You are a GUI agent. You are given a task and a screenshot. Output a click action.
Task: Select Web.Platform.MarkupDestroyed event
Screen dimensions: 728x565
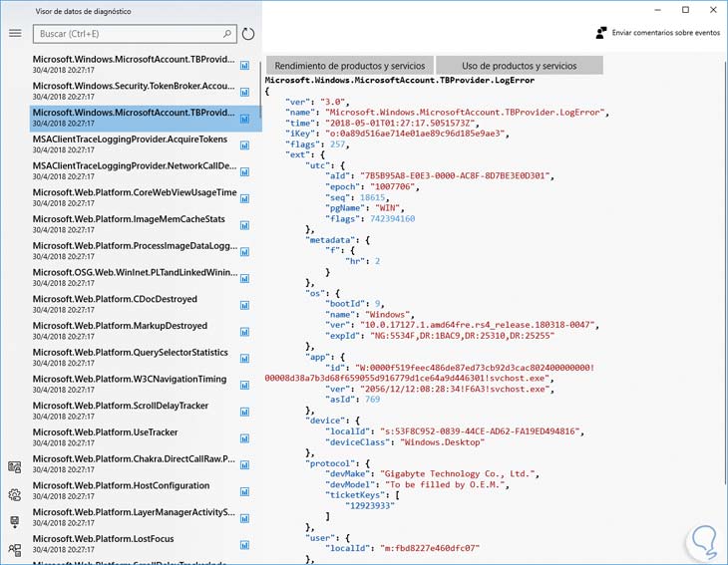coord(146,331)
